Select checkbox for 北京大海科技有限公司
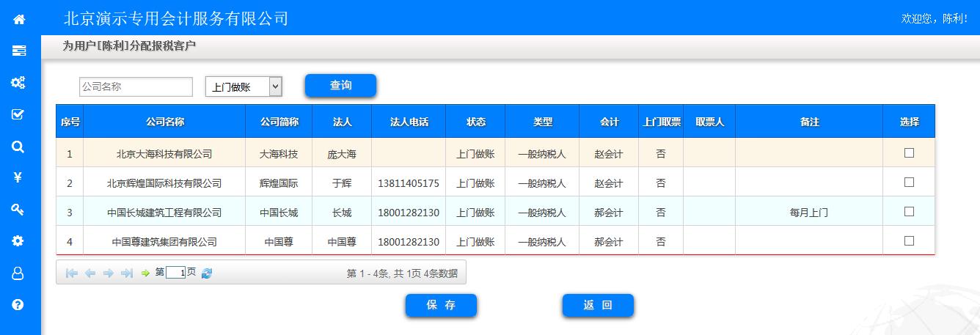 coord(909,152)
